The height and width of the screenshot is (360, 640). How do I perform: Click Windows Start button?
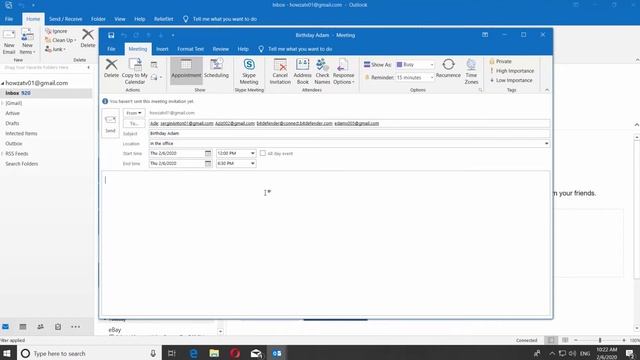point(7,353)
